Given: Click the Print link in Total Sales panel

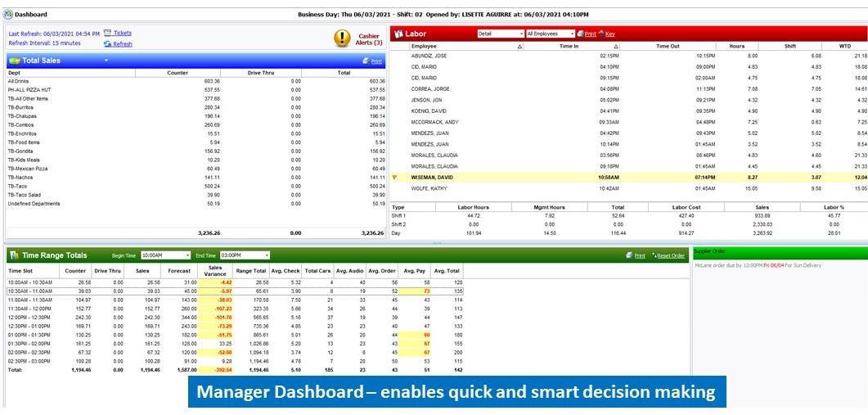Looking at the screenshot, I should pos(376,61).
